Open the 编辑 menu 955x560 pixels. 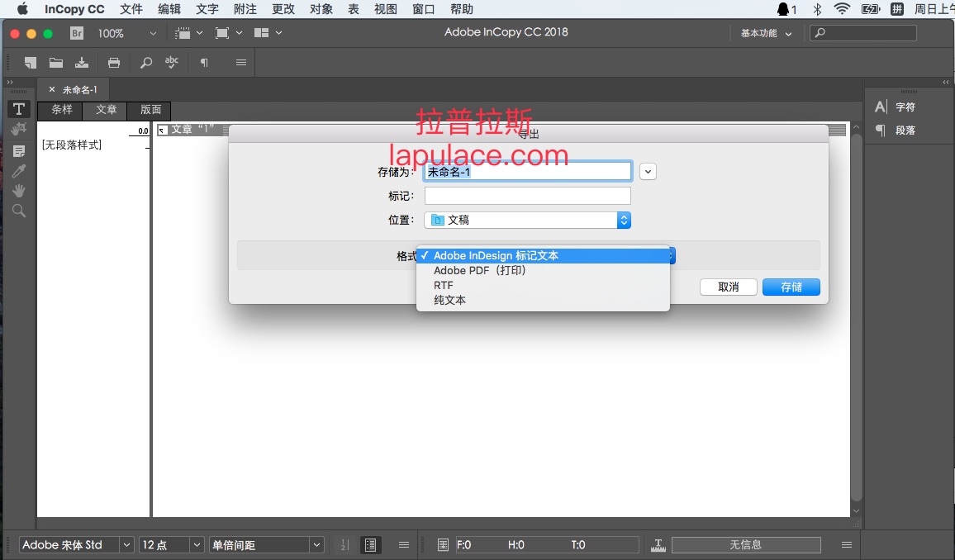pos(169,9)
